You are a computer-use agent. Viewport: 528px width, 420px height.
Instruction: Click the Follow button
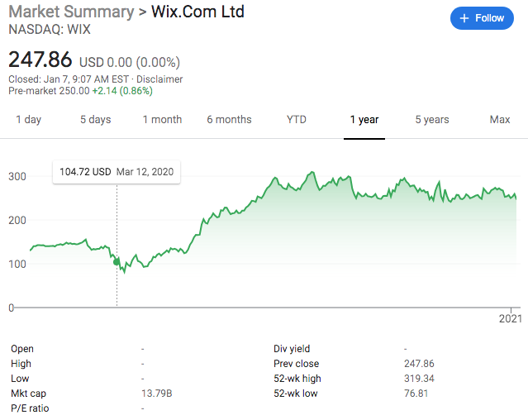(x=482, y=18)
